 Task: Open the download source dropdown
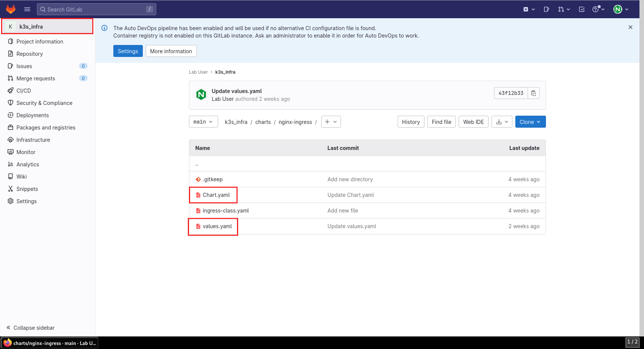tap(502, 122)
